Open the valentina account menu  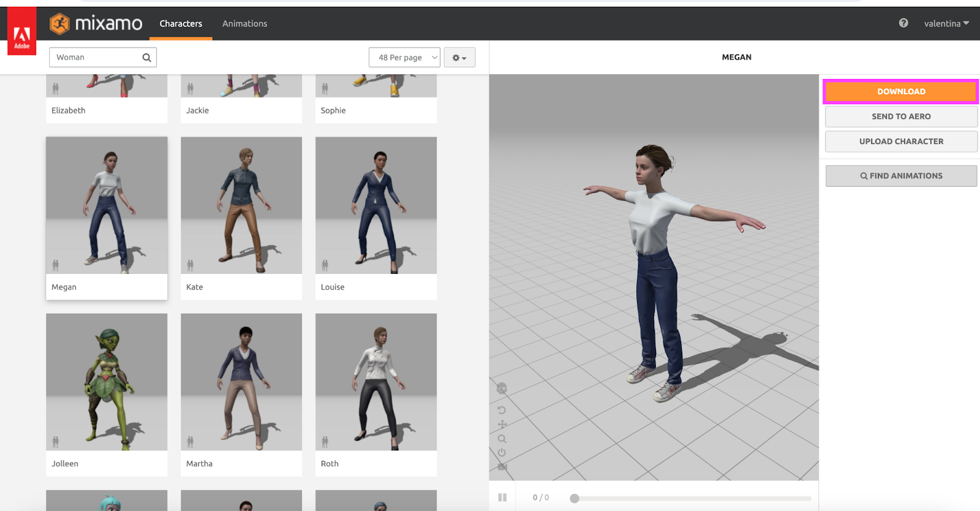pyautogui.click(x=946, y=23)
